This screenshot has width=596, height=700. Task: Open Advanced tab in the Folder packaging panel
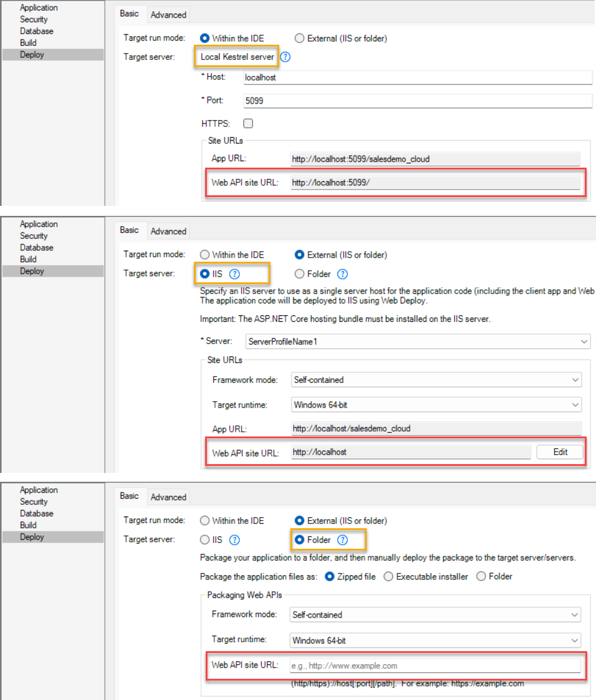168,497
